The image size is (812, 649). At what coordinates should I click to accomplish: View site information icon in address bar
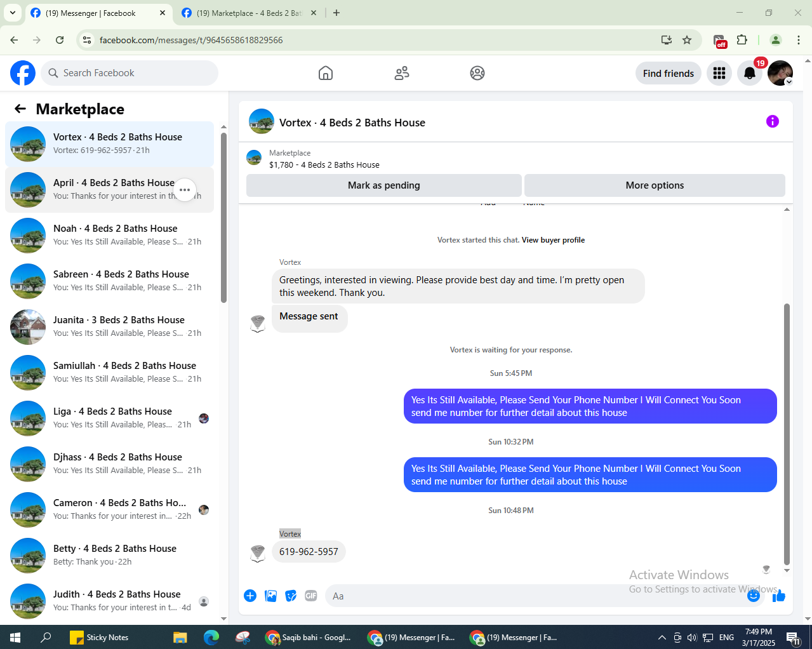[88, 40]
